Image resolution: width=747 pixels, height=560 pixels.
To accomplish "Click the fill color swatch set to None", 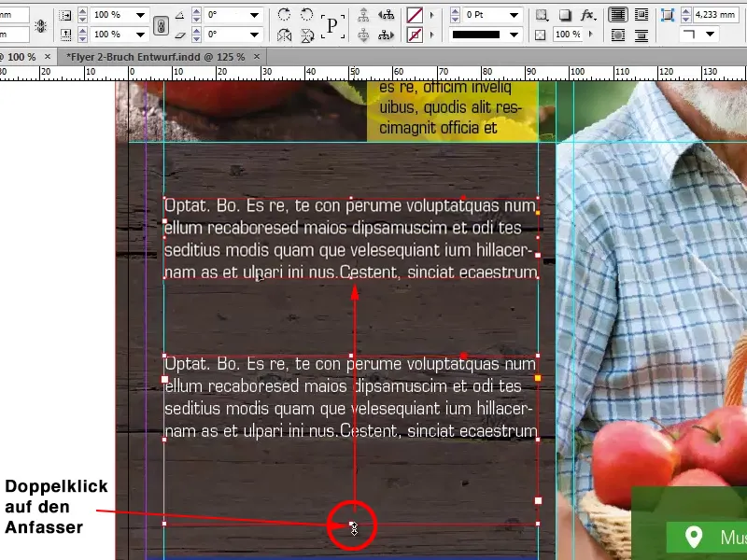I will click(415, 15).
